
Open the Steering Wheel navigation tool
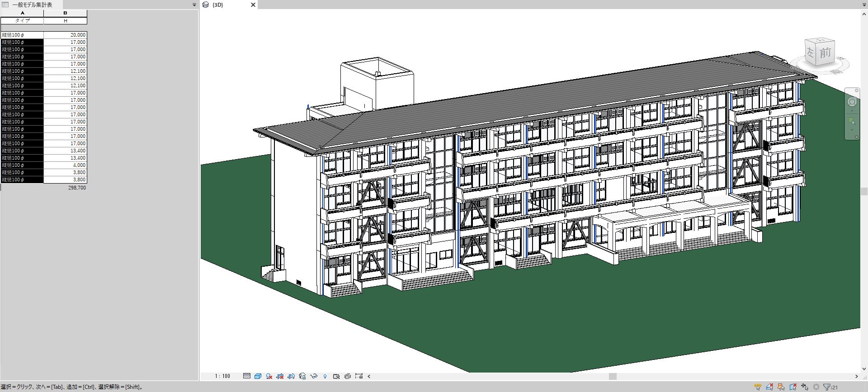pyautogui.click(x=852, y=102)
